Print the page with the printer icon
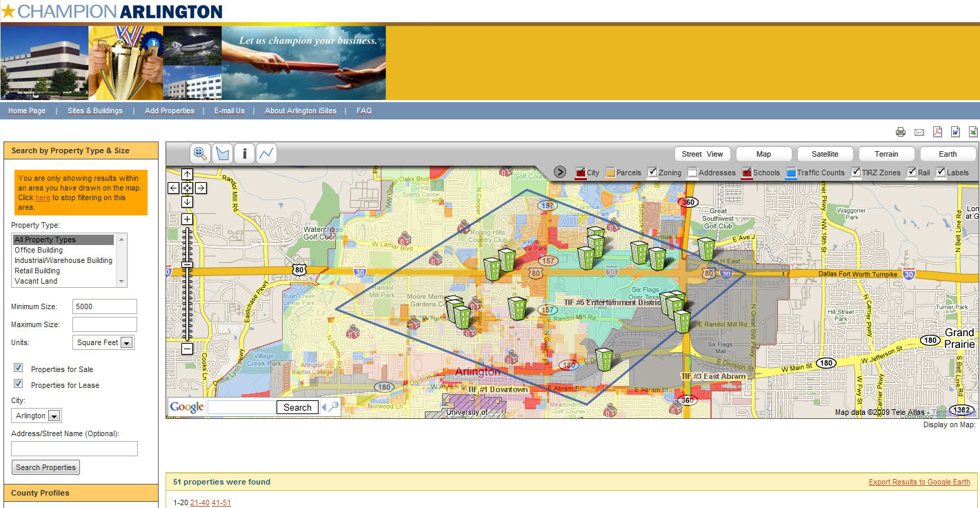The image size is (980, 508). click(x=901, y=132)
